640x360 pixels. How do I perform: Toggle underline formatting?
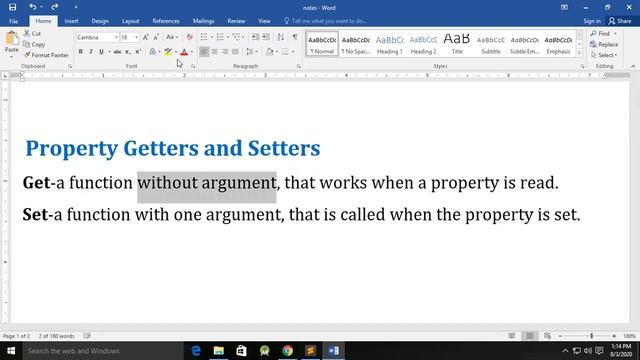click(101, 52)
